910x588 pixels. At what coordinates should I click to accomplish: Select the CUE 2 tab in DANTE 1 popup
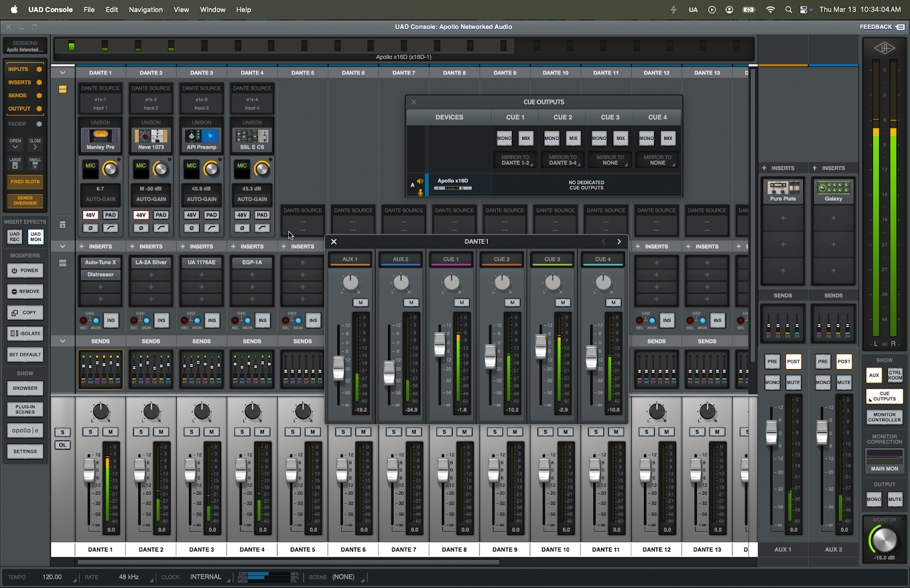[x=502, y=259]
